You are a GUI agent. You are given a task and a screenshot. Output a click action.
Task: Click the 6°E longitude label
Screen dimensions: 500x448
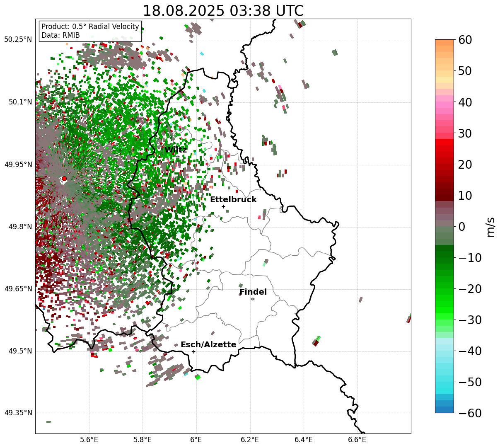(196, 439)
